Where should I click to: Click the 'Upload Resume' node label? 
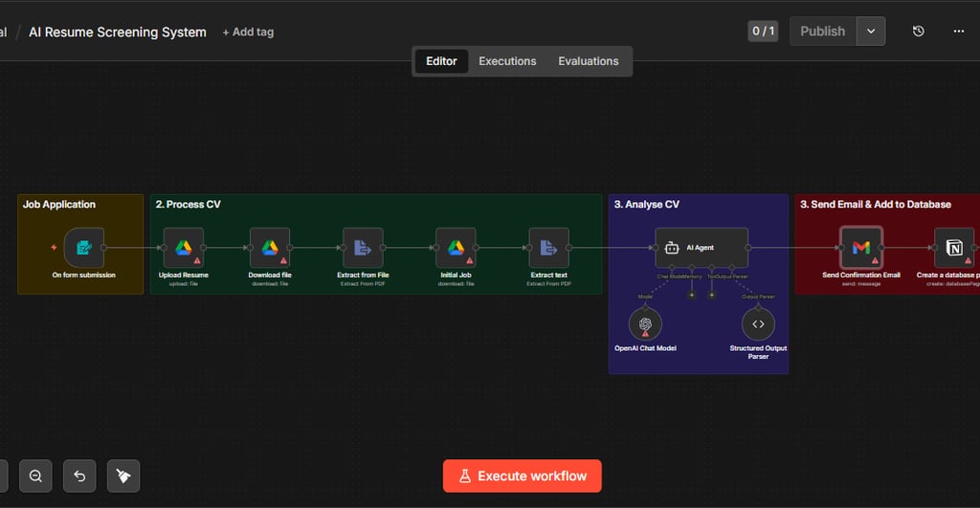183,275
